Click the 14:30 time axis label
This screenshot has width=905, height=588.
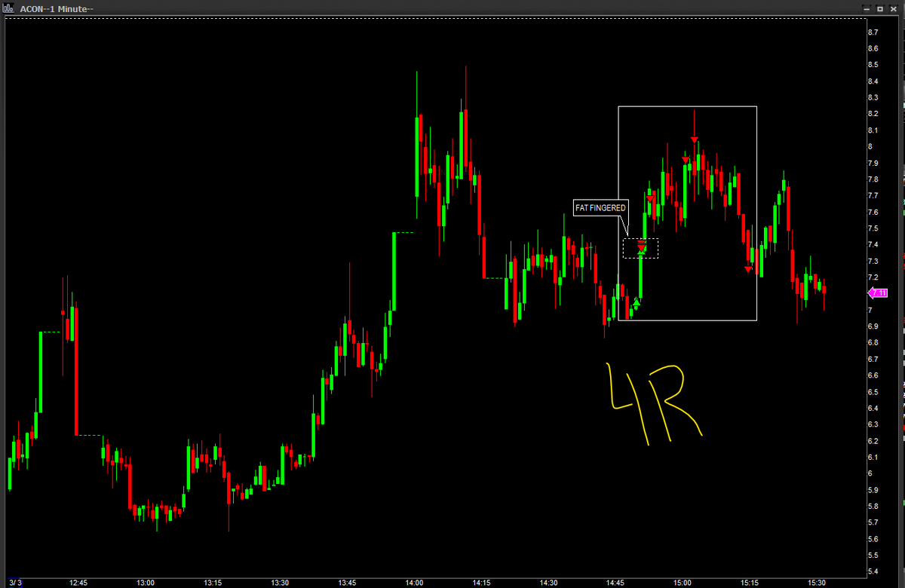pos(548,583)
